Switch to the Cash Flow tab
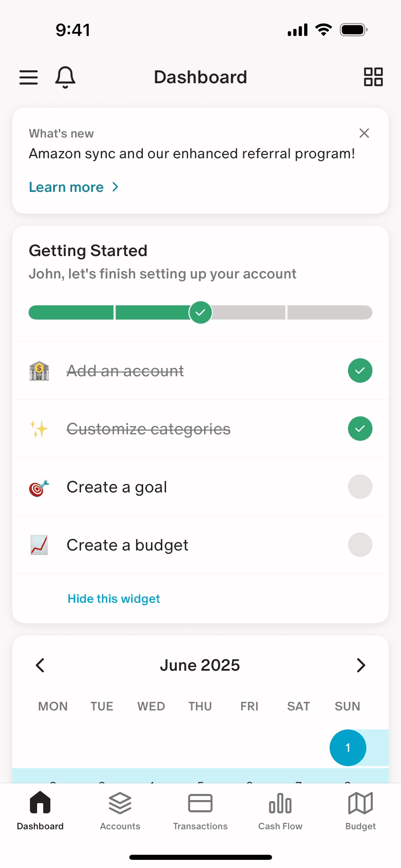Viewport: 401px width, 868px height. point(280,811)
